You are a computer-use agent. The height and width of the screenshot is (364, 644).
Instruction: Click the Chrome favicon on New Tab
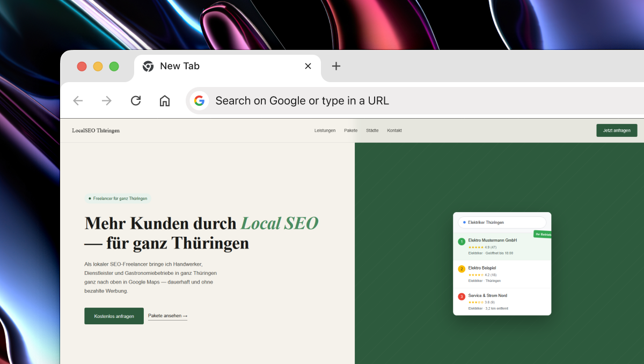148,66
